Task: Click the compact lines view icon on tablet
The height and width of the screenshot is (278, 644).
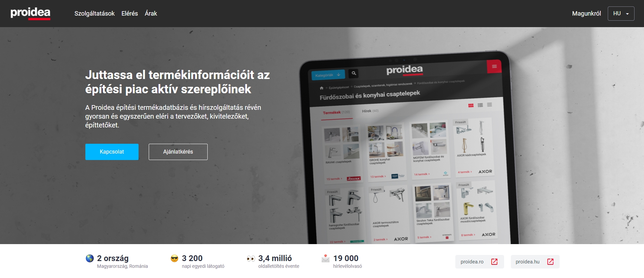Action: [x=490, y=105]
